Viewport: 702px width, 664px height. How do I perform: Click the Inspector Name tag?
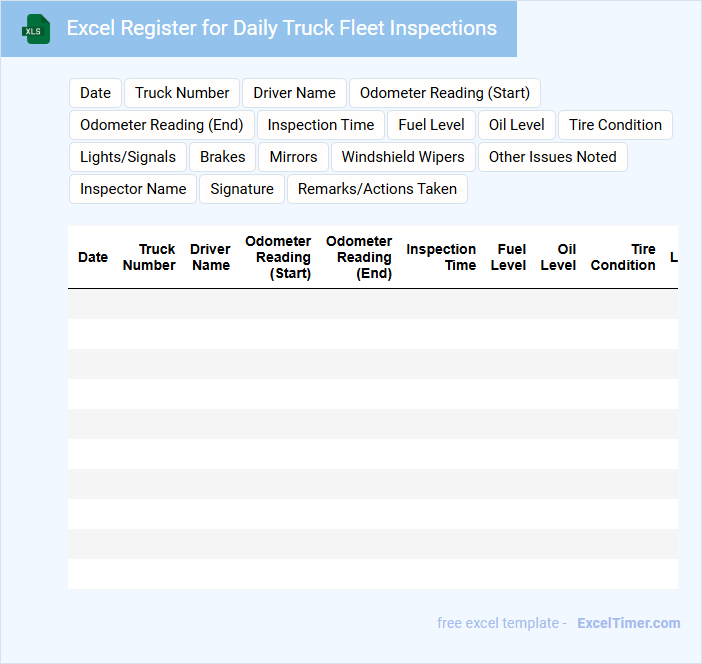tap(133, 189)
